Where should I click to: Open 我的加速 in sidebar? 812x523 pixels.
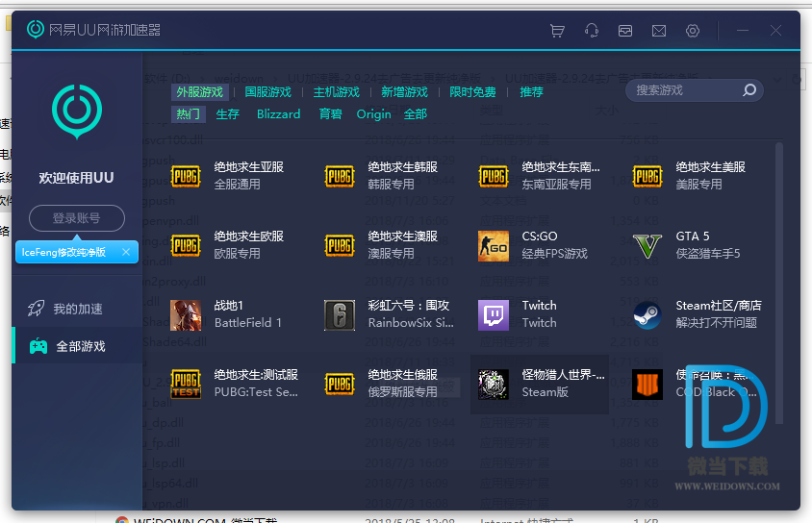77,309
